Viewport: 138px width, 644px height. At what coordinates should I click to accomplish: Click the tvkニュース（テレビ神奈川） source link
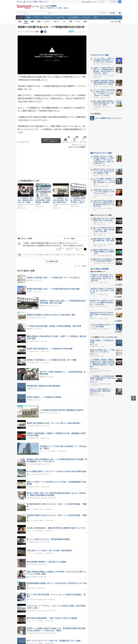click(77, 147)
